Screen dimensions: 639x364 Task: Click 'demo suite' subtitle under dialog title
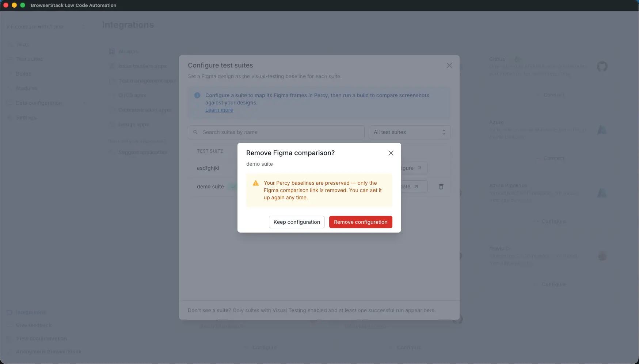(x=259, y=164)
